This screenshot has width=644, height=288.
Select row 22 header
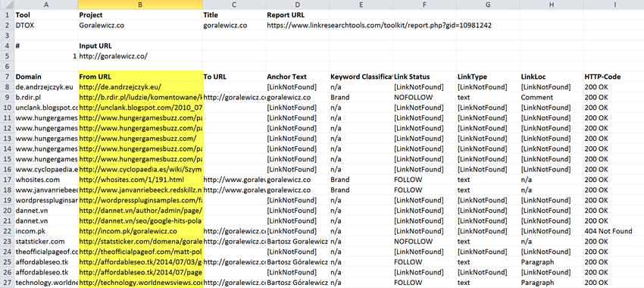pos(7,231)
